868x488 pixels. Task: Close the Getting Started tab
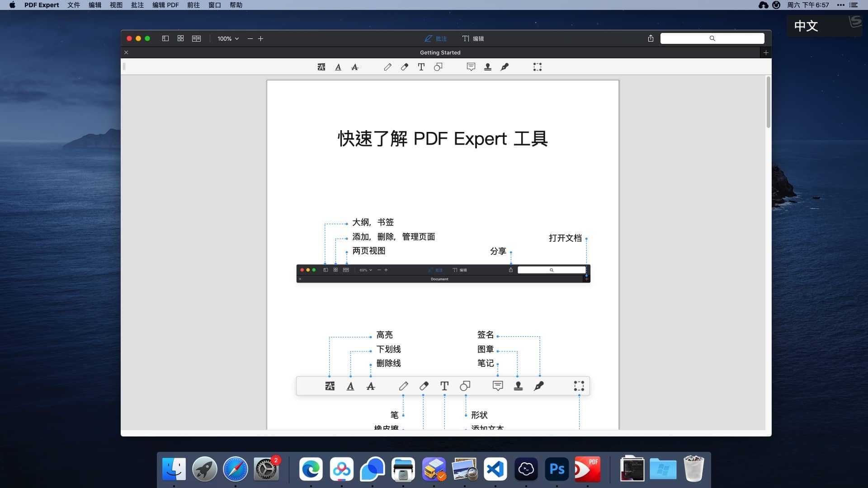126,52
